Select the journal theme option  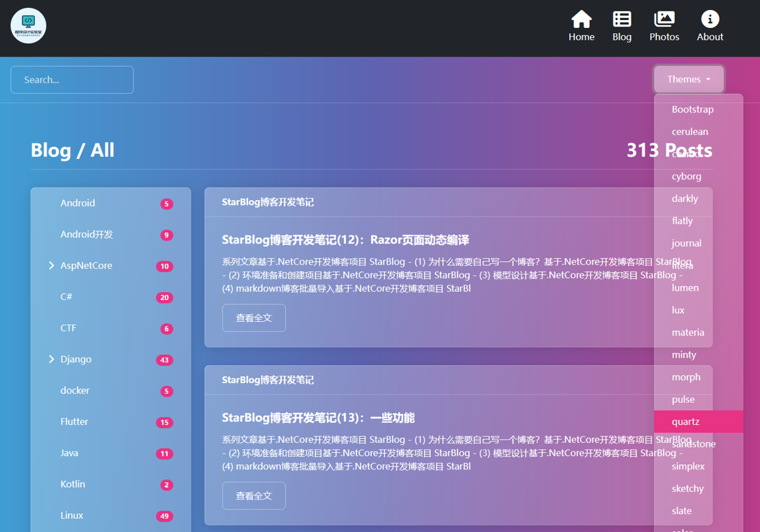click(698, 243)
